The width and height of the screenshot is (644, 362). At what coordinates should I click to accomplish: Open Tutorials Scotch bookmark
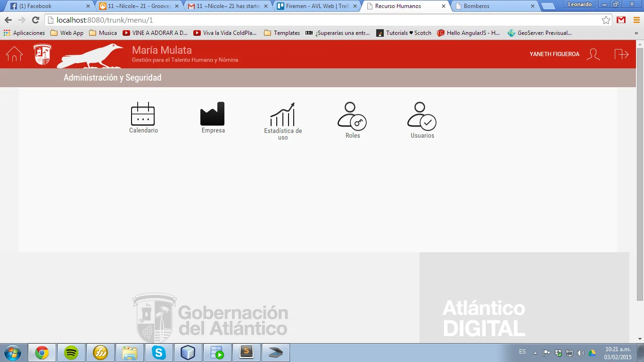404,33
